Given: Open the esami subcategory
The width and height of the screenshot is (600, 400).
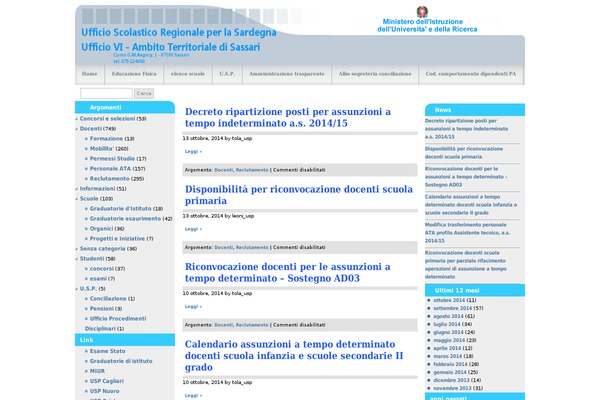Looking at the screenshot, I should pyautogui.click(x=98, y=279).
